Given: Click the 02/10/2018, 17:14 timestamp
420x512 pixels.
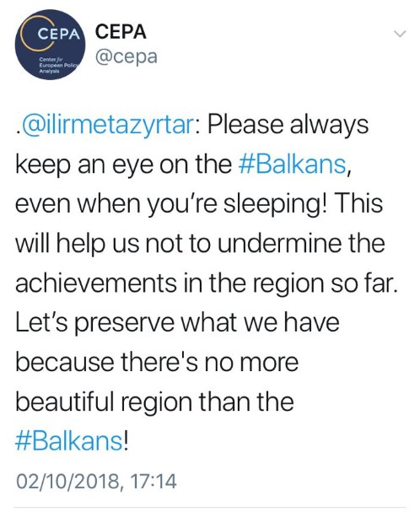Looking at the screenshot, I should pyautogui.click(x=97, y=482).
